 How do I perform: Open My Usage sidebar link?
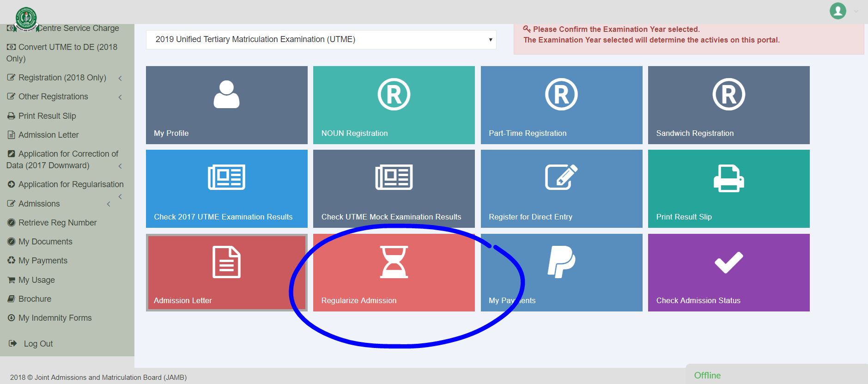[36, 280]
